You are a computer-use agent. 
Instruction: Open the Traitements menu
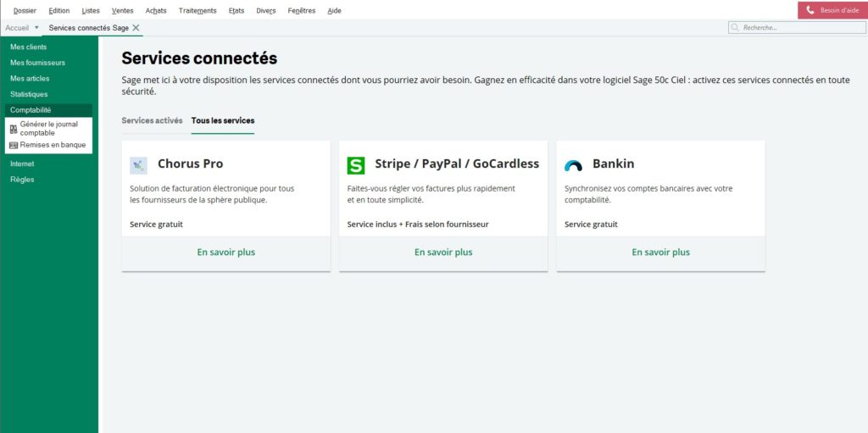coord(198,10)
